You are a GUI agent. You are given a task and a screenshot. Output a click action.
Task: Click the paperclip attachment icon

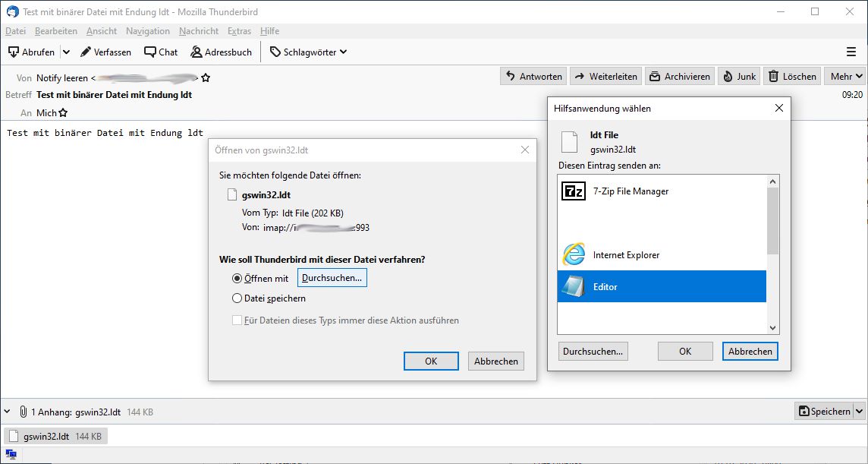click(23, 412)
